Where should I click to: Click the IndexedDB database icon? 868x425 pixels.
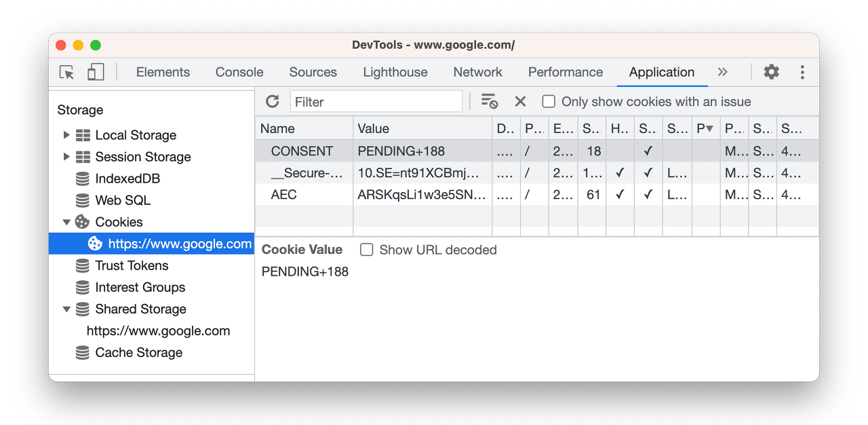83,179
